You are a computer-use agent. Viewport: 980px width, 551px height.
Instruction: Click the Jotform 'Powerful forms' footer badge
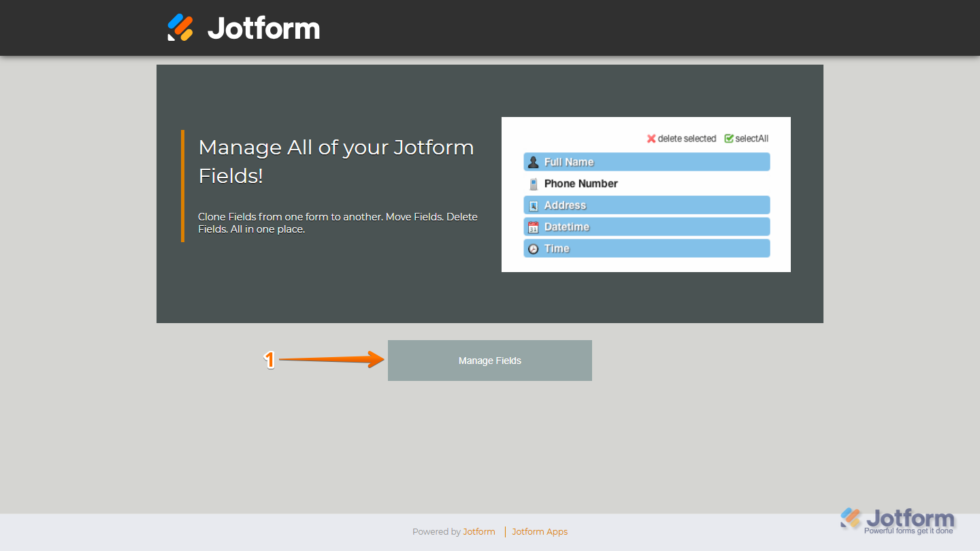(x=898, y=521)
